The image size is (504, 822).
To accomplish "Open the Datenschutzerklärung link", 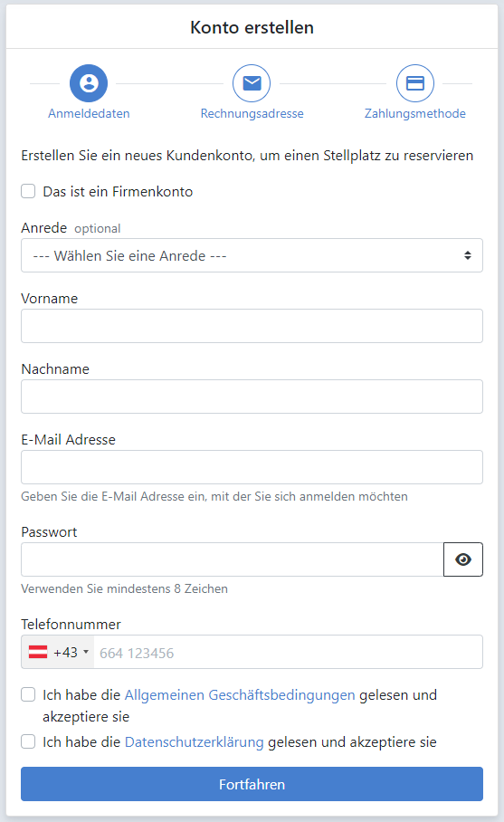I will (x=195, y=741).
